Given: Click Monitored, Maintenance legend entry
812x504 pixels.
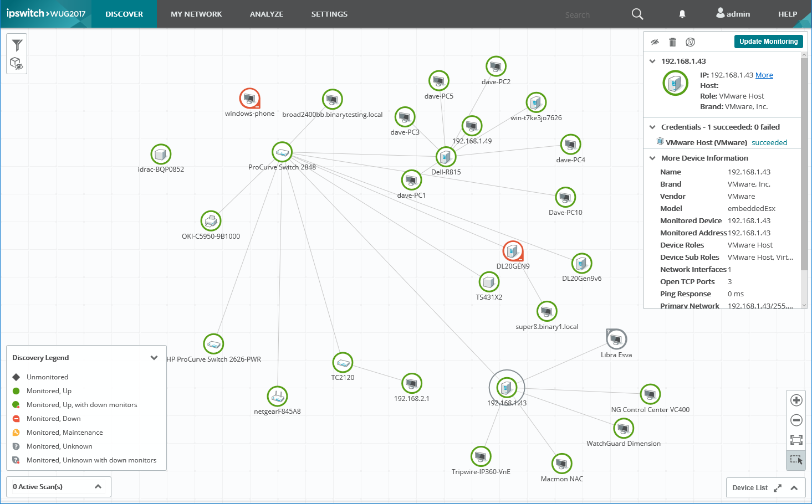Looking at the screenshot, I should (64, 433).
